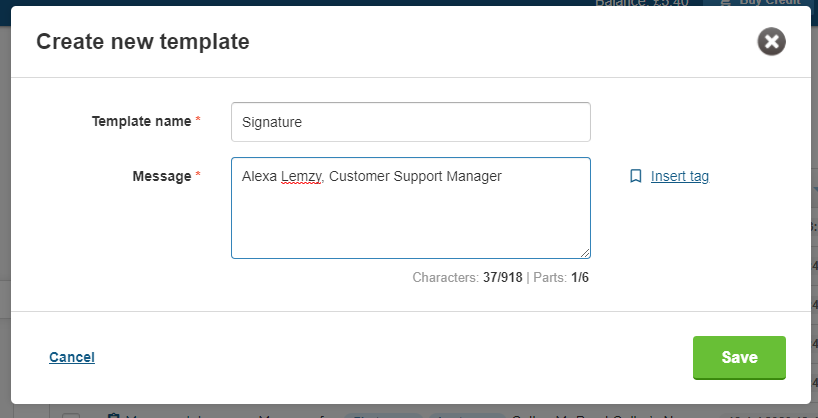The width and height of the screenshot is (818, 418).
Task: Close the Create new template dialog
Action: [772, 42]
